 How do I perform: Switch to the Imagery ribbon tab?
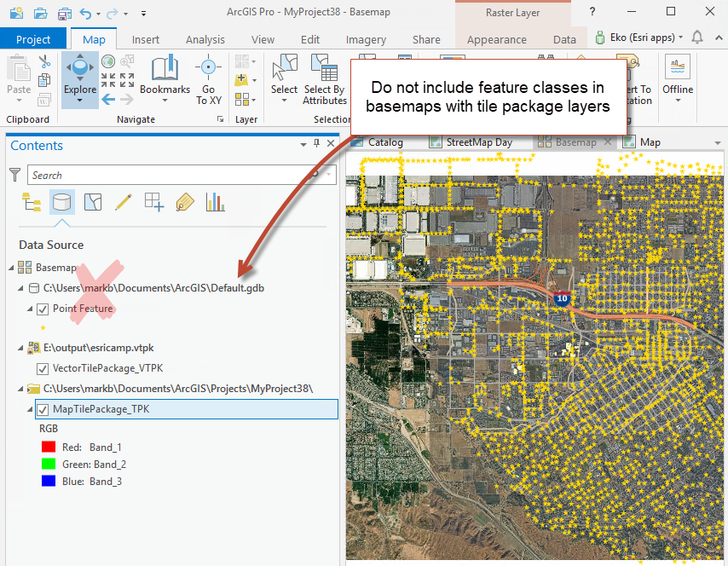[x=366, y=40]
